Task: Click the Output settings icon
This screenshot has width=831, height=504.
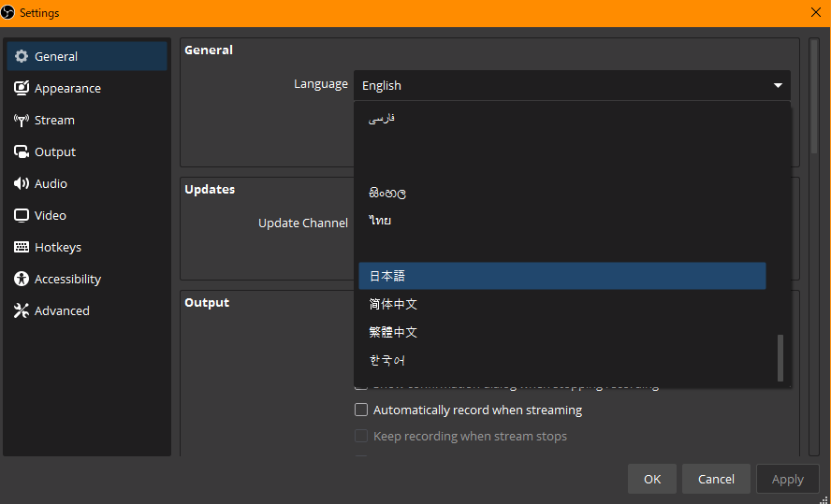Action: [22, 151]
